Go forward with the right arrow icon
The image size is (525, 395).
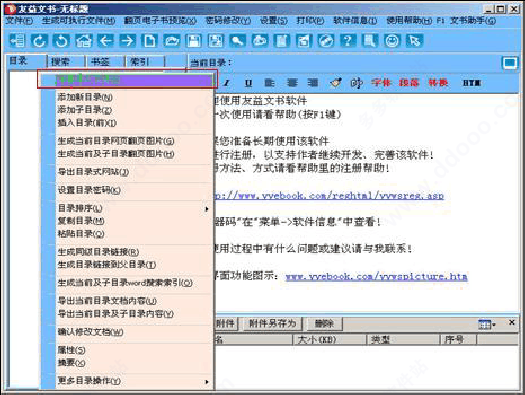point(128,41)
